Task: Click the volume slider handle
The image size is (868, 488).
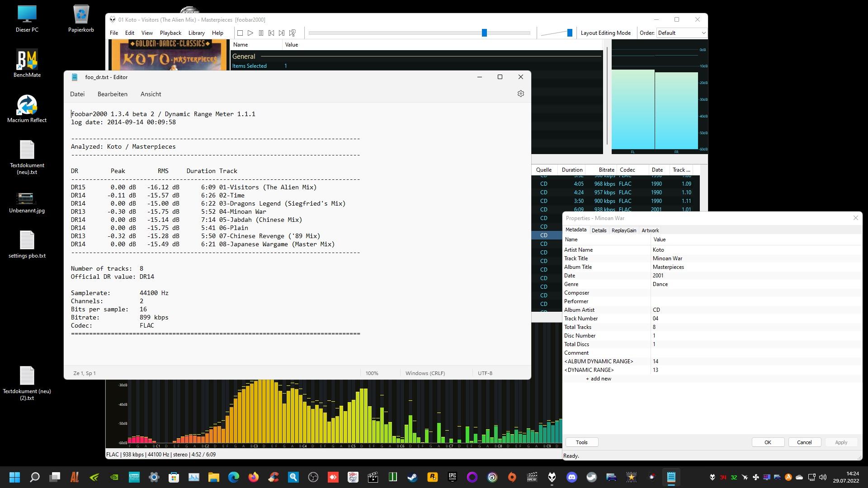Action: pos(570,33)
